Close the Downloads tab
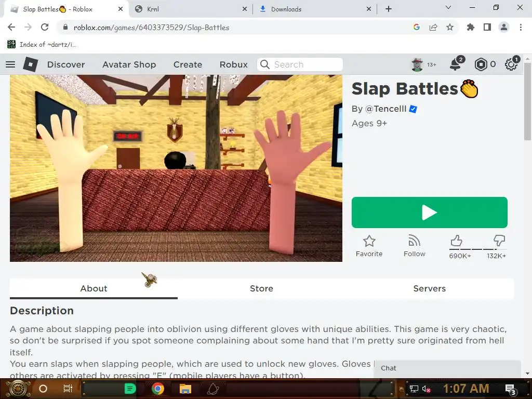The height and width of the screenshot is (399, 532). (x=369, y=9)
